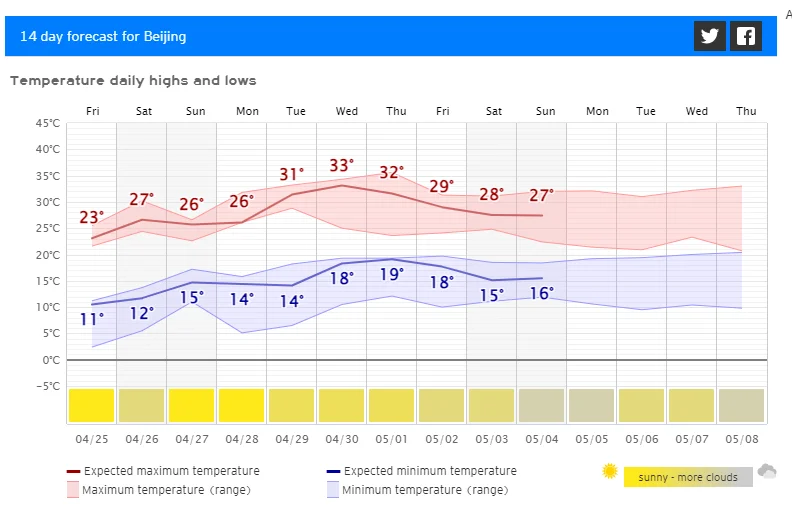Click the cloud icon in legend
The height and width of the screenshot is (523, 792).
point(767,471)
